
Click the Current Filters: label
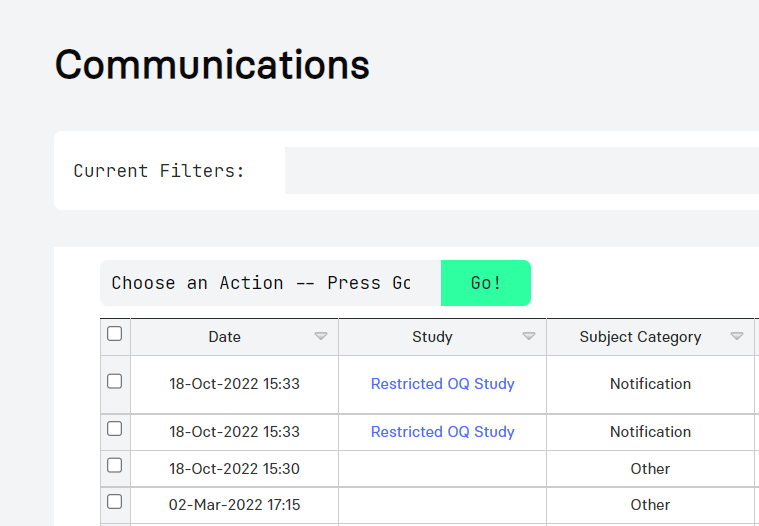coord(159,171)
